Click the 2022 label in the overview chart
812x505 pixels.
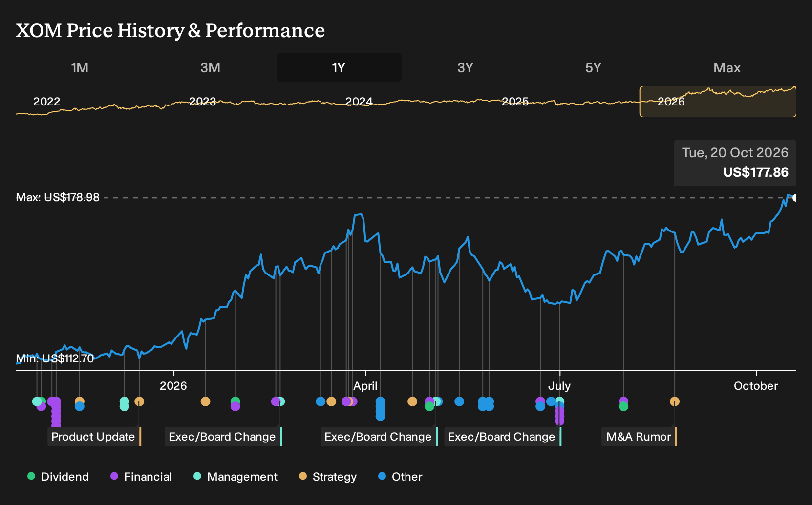46,102
